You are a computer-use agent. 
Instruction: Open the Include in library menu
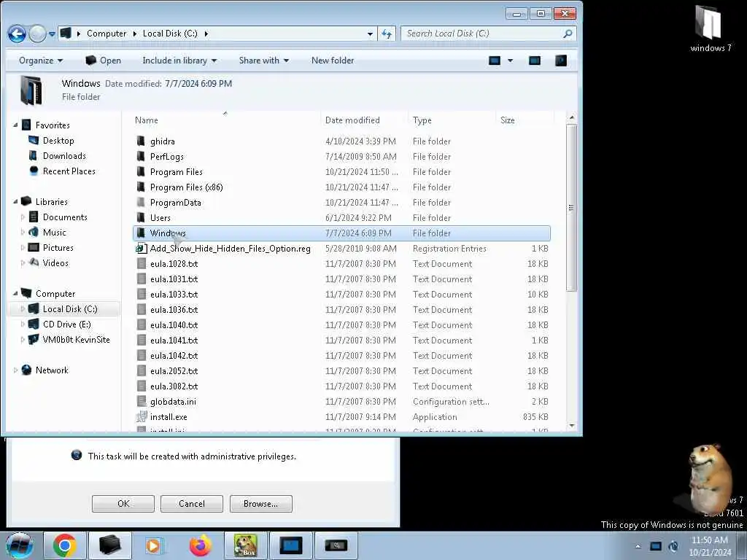[x=179, y=61]
